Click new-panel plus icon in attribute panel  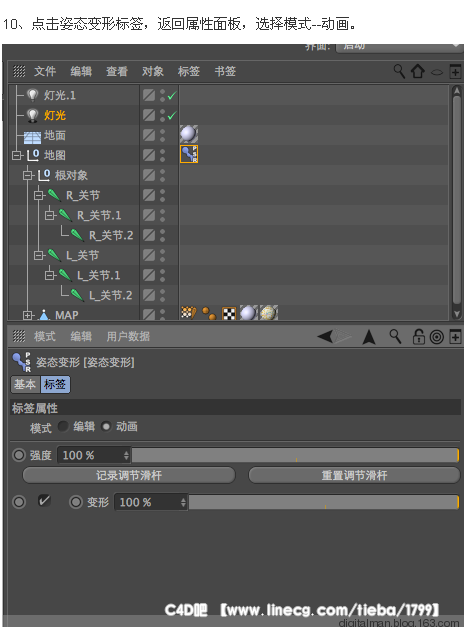click(x=455, y=337)
